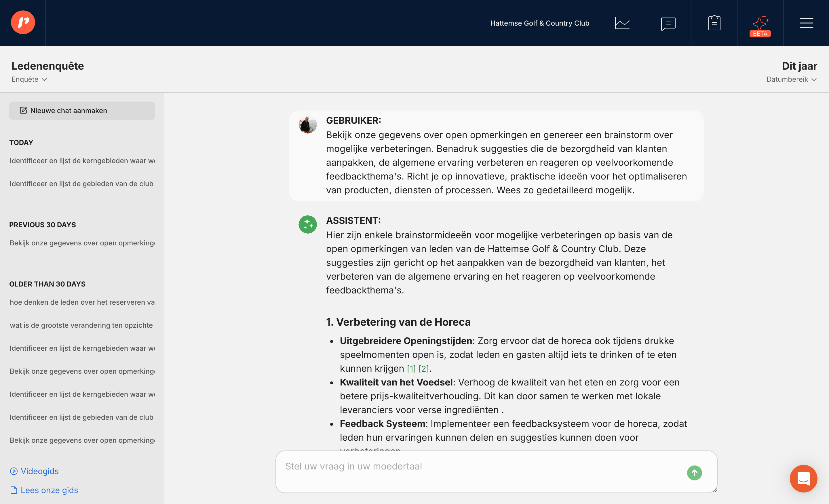Image resolution: width=829 pixels, height=504 pixels.
Task: Expand the Datumbereik dropdown
Action: (791, 79)
